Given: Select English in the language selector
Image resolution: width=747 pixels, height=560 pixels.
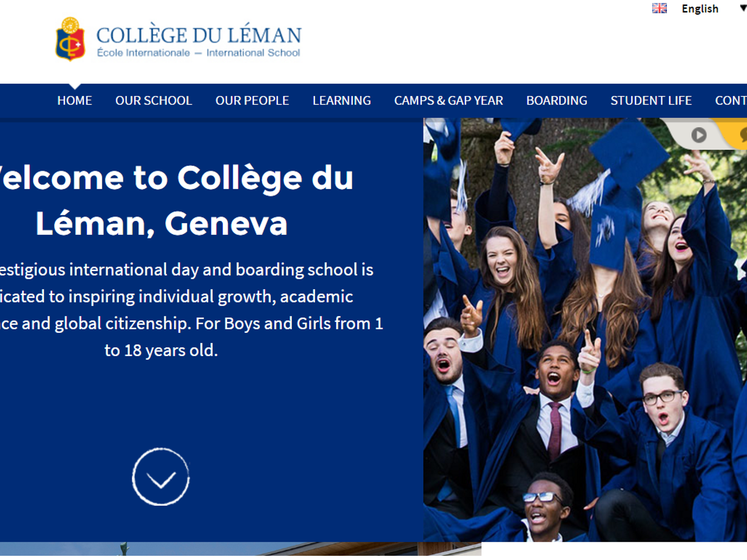Looking at the screenshot, I should (x=699, y=8).
